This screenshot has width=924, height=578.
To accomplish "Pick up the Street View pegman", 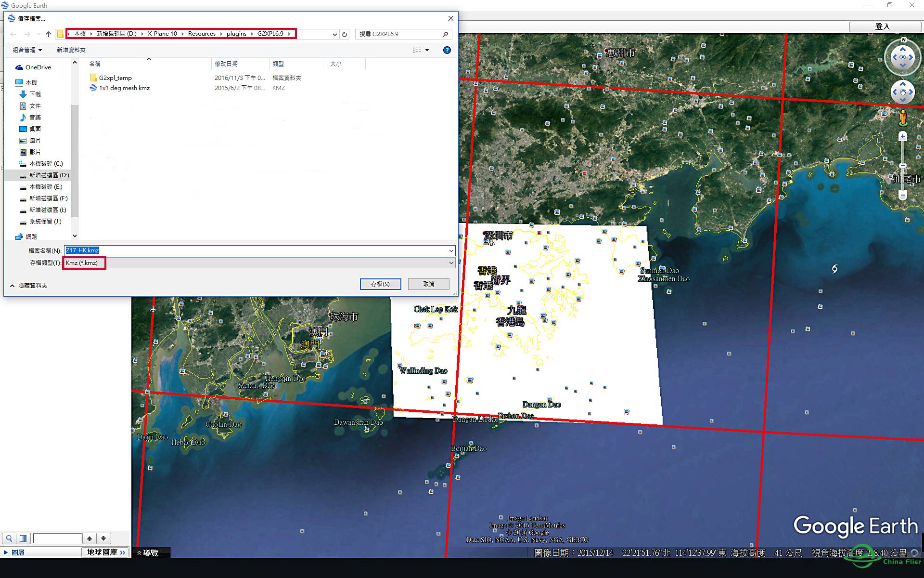I will pyautogui.click(x=903, y=118).
